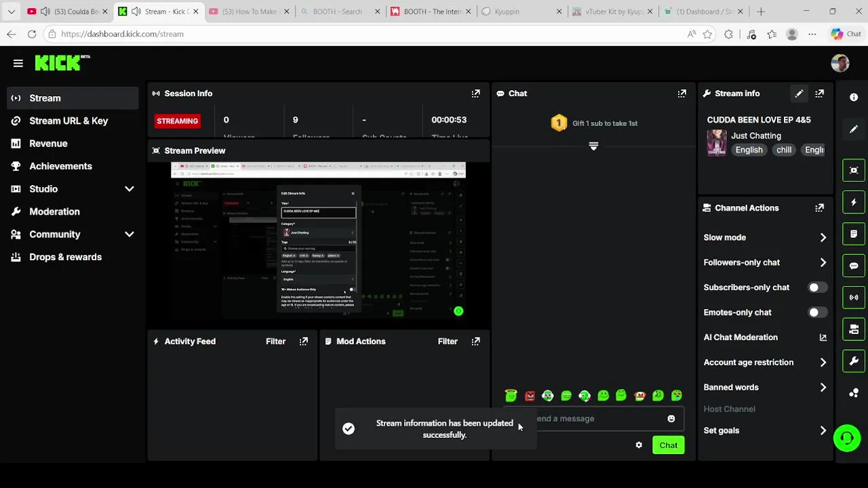
Task: Click the STREAMING status badge
Action: tap(177, 121)
